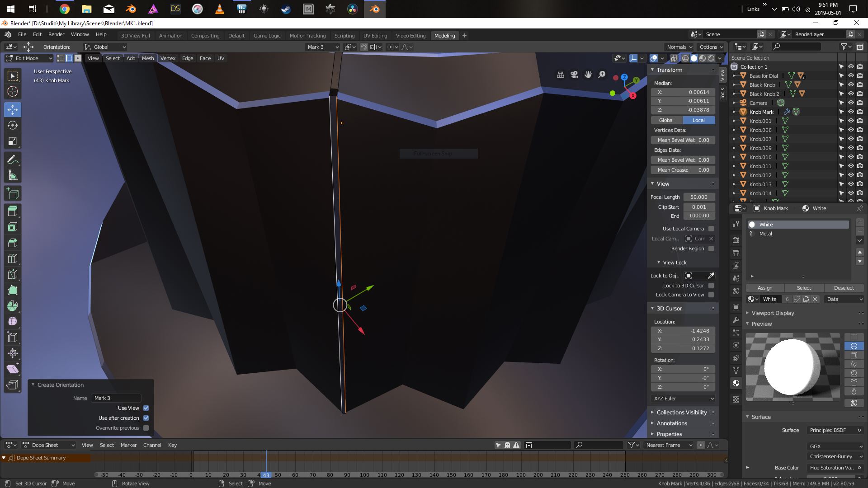Activate the Move tool
This screenshot has width=868, height=488.
click(x=13, y=109)
